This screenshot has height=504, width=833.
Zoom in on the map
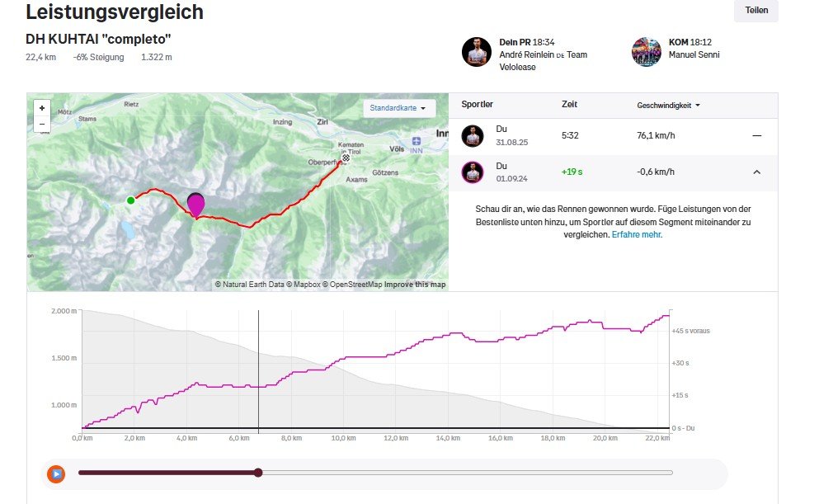coord(41,108)
